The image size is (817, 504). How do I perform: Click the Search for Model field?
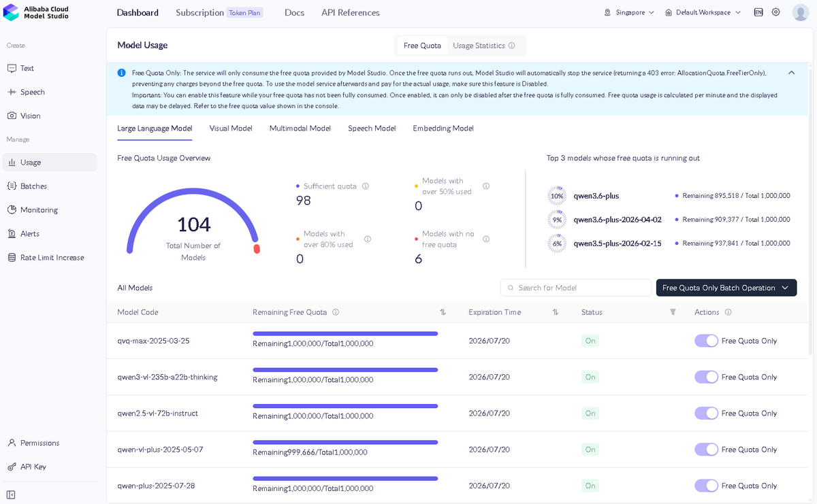(576, 288)
